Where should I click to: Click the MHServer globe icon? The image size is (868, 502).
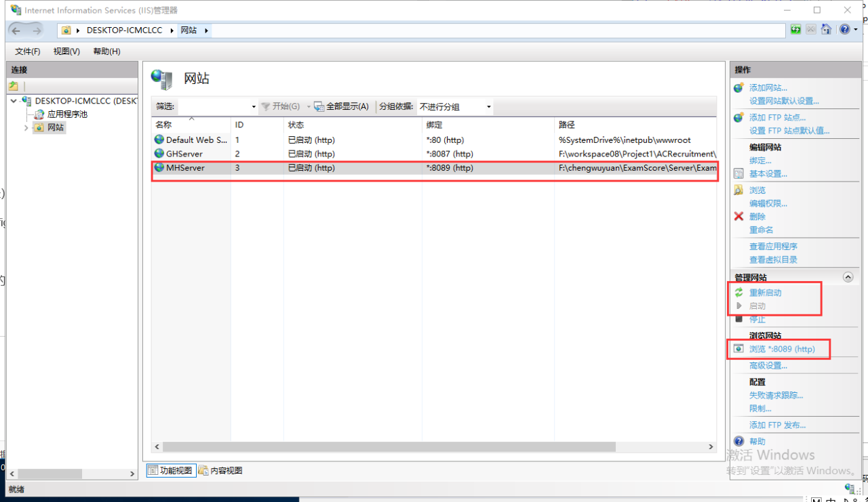[159, 167]
